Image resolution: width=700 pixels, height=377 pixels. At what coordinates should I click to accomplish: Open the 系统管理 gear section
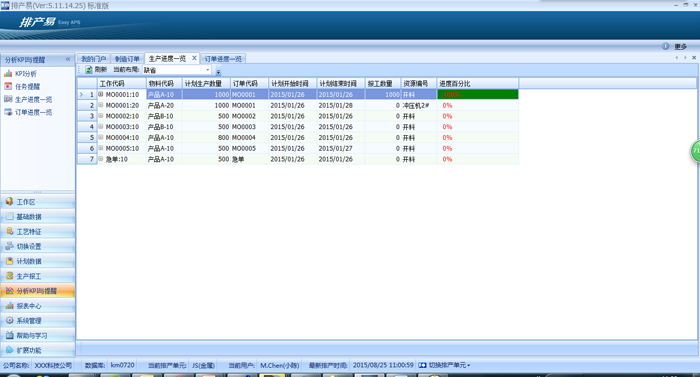pyautogui.click(x=38, y=321)
